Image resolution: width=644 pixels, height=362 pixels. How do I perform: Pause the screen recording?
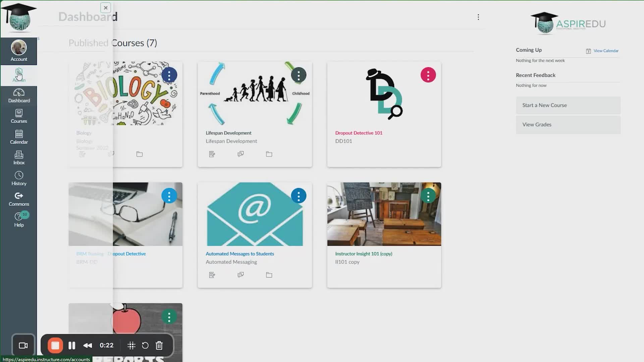tap(72, 346)
